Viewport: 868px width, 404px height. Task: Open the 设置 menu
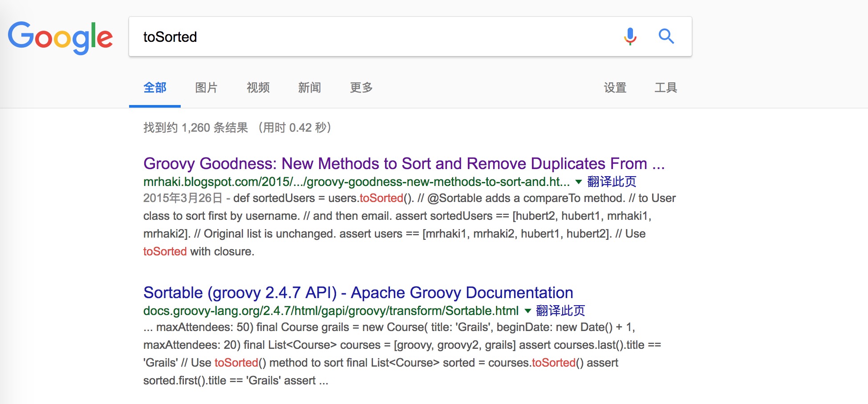click(x=615, y=88)
